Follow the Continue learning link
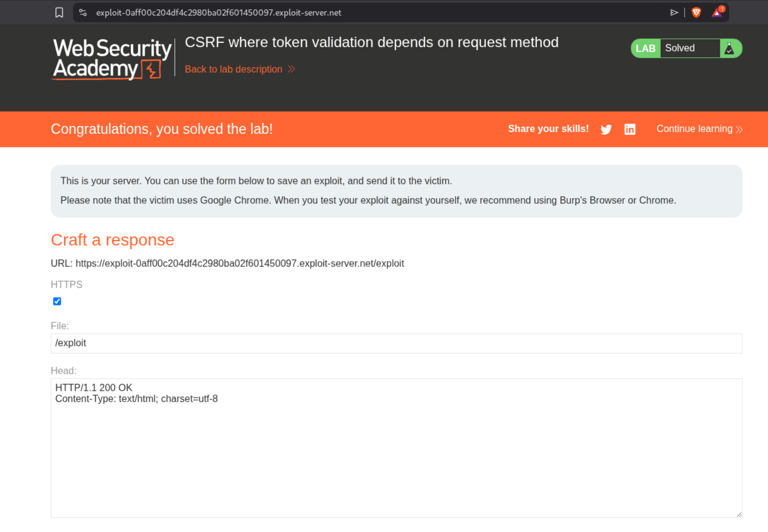 tap(694, 129)
